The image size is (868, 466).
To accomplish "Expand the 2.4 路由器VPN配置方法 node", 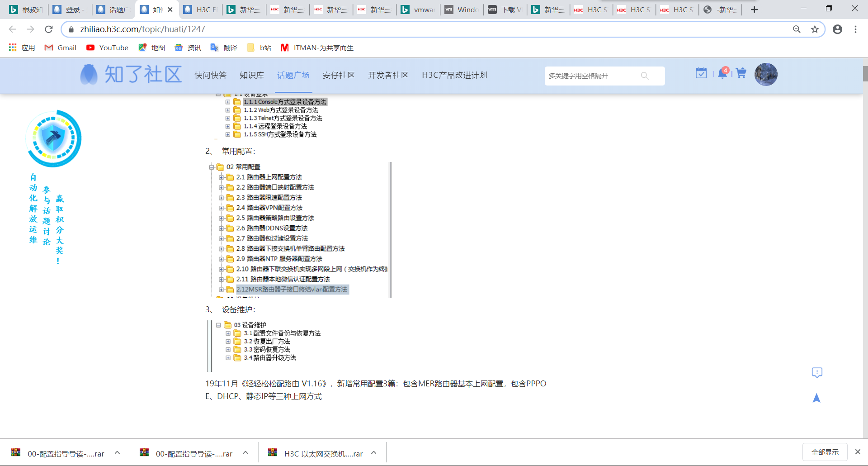I will tap(221, 208).
